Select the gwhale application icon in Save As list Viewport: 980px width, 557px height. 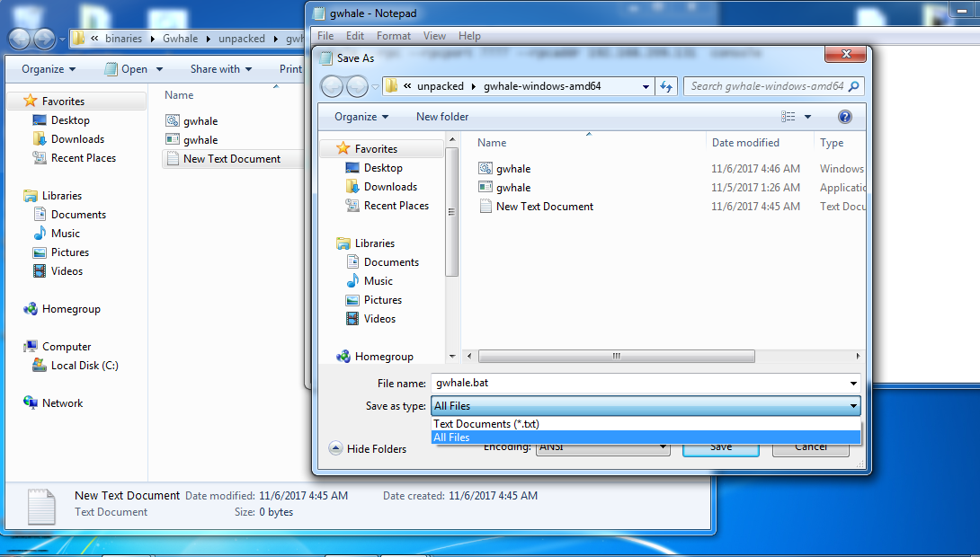tap(486, 188)
